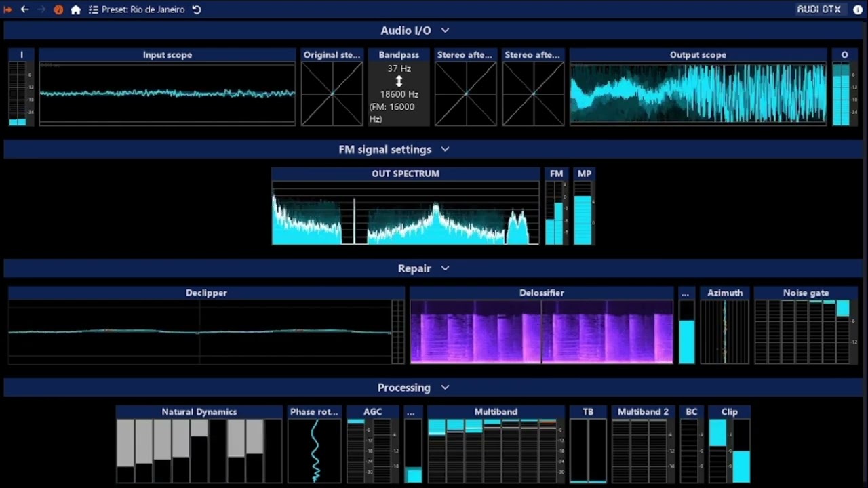The image size is (868, 488).
Task: Open the Multiband 2 panel
Action: tap(643, 444)
